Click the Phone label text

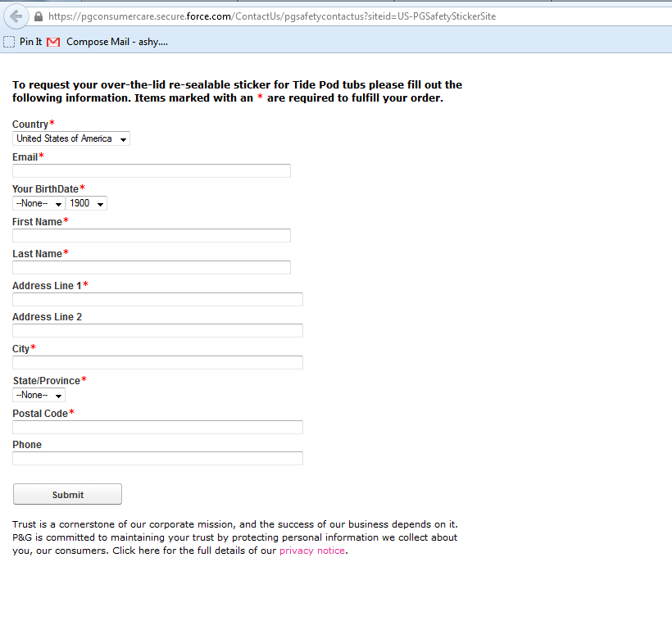27,444
